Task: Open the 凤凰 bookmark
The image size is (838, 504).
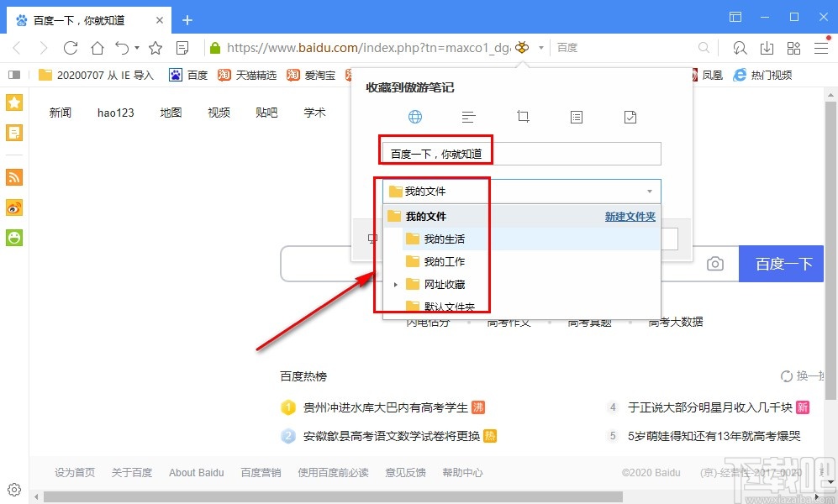Action: click(707, 76)
